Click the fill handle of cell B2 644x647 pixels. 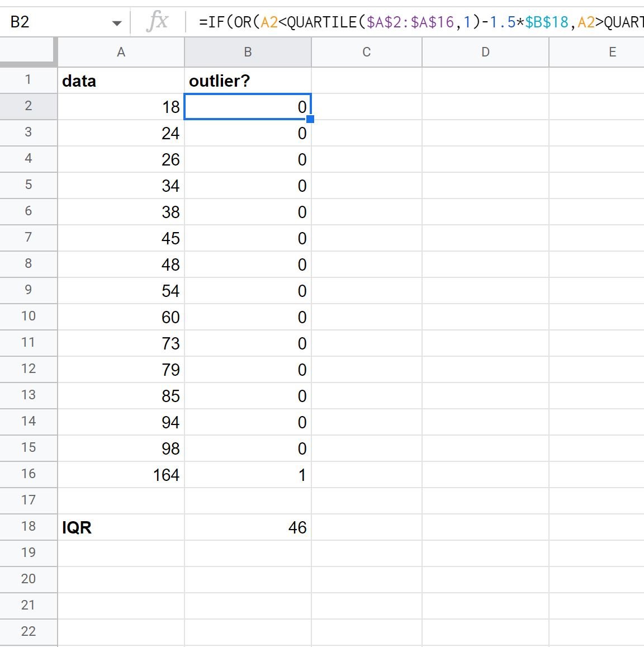point(310,119)
